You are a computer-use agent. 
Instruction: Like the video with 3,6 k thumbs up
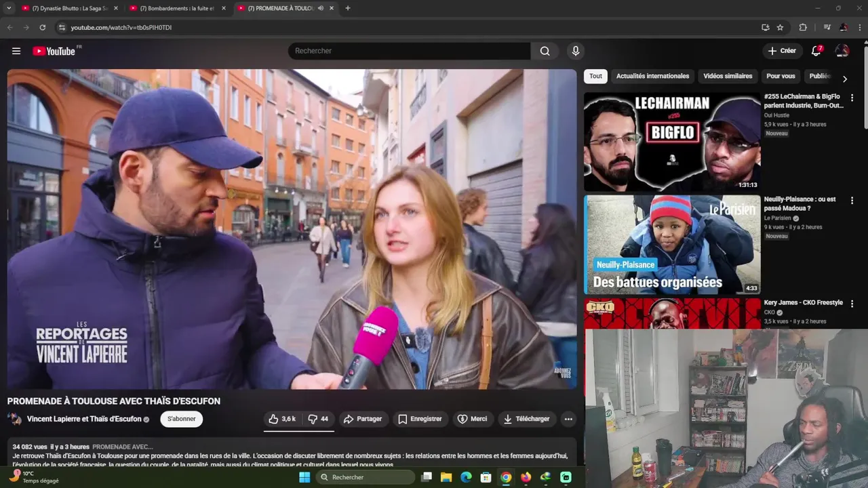click(x=282, y=419)
